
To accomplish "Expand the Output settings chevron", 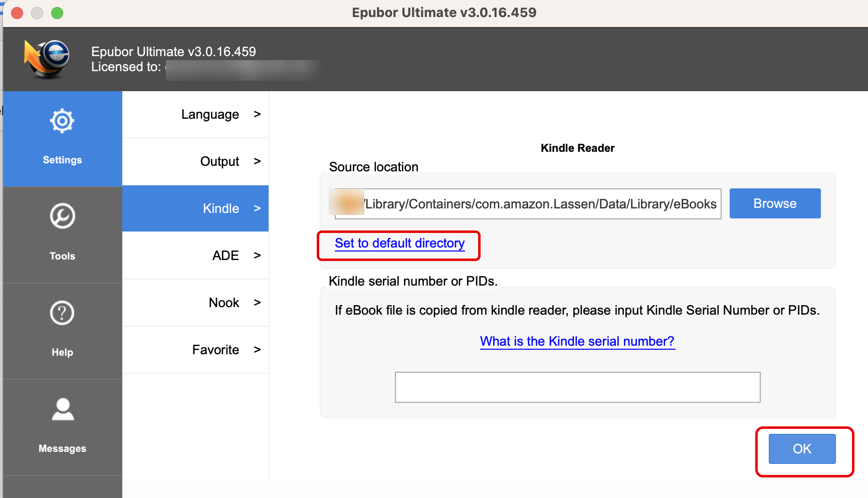I will 257,161.
